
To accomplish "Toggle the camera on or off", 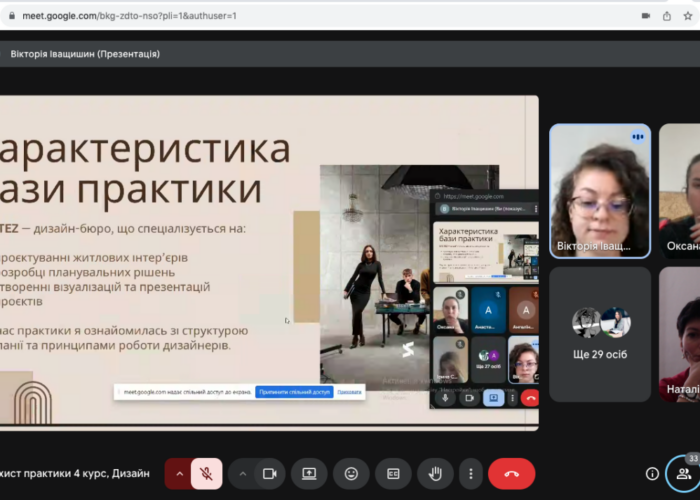I will point(269,474).
